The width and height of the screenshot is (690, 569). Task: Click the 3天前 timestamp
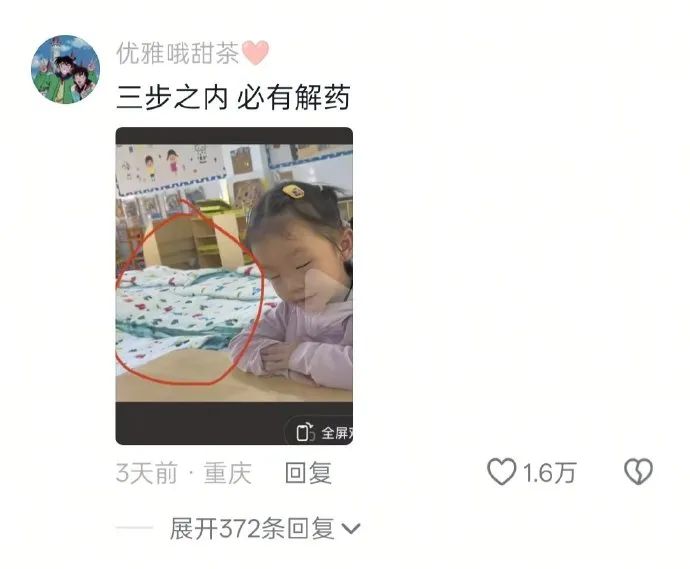147,473
